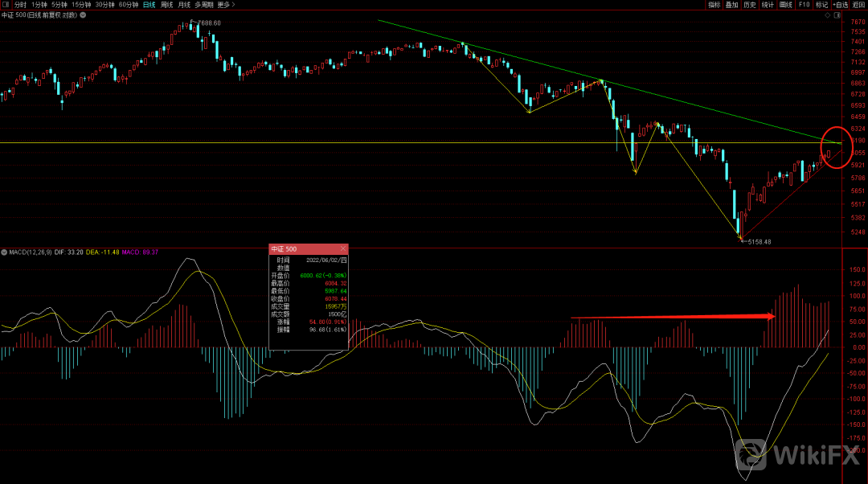The image size is (868, 484).
Task: Open the F10 company info
Action: pyautogui.click(x=804, y=5)
